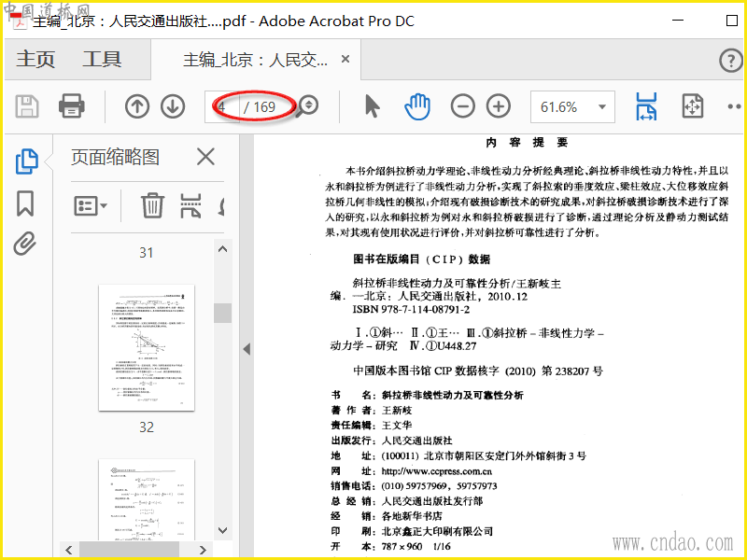Viewport: 747px width, 560px height.
Task: Close the 页面缩略图 panel
Action: (205, 157)
